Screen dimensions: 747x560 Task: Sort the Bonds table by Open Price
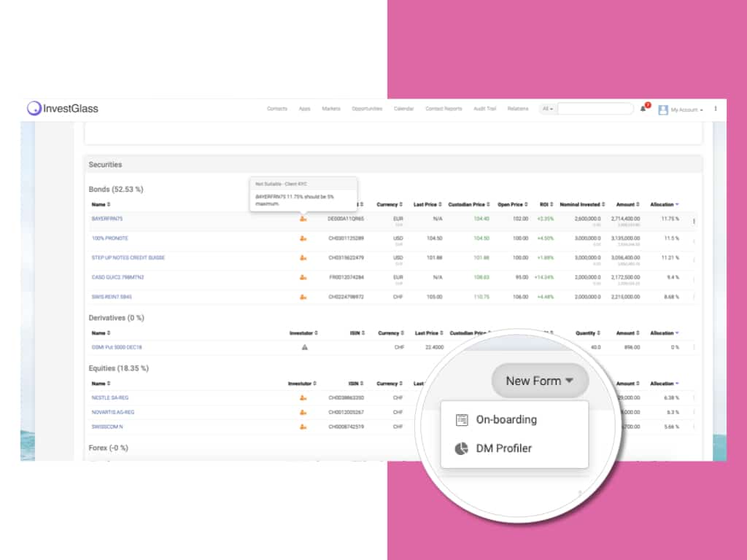[x=513, y=205]
